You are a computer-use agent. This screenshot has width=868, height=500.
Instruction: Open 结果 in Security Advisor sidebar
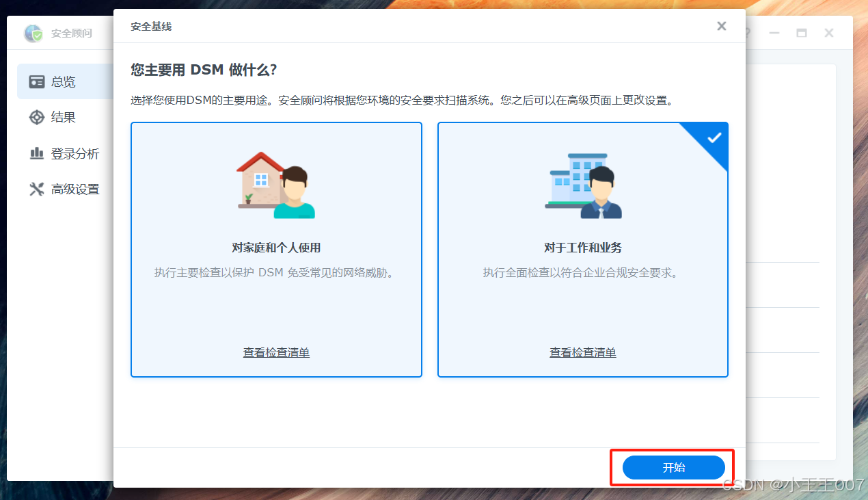[x=65, y=118]
